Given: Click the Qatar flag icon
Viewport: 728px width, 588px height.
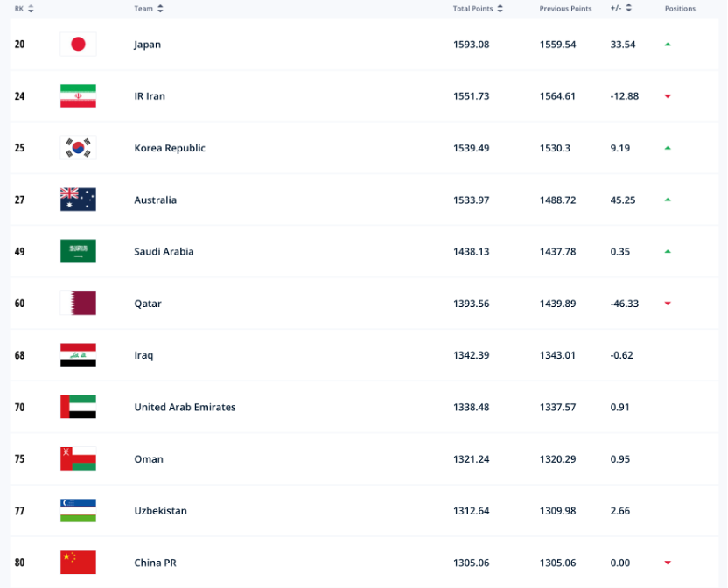Looking at the screenshot, I should [x=78, y=304].
